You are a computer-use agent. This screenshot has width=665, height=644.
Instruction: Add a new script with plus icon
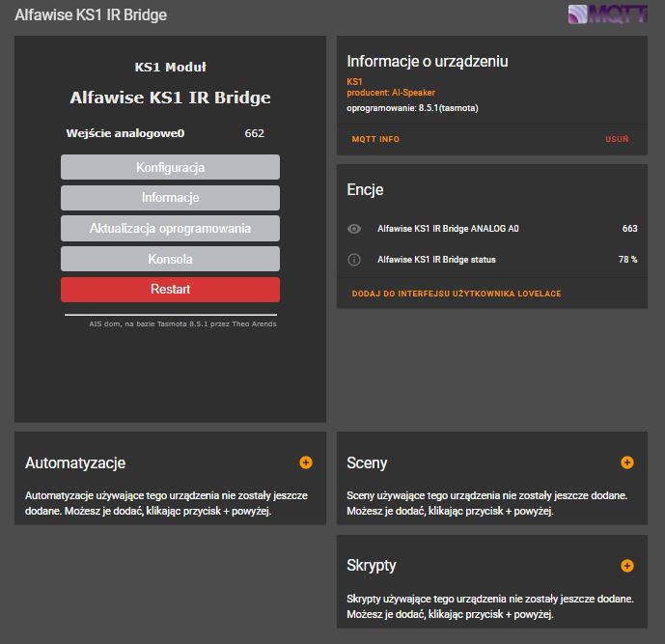click(x=627, y=566)
